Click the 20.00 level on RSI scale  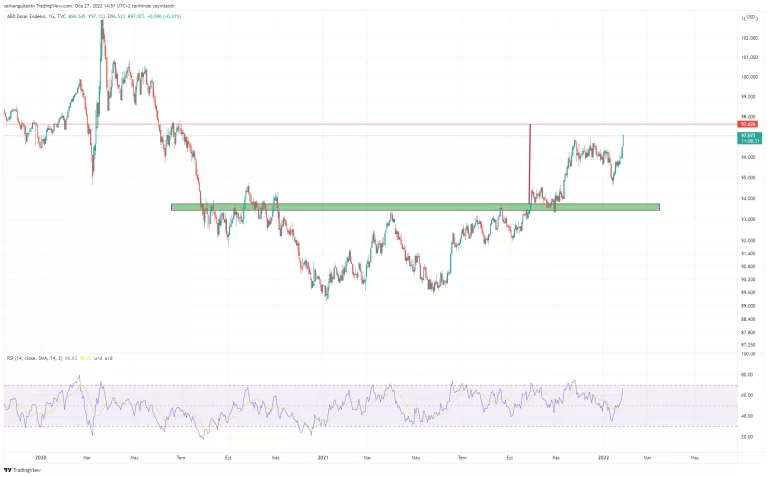[x=746, y=436]
